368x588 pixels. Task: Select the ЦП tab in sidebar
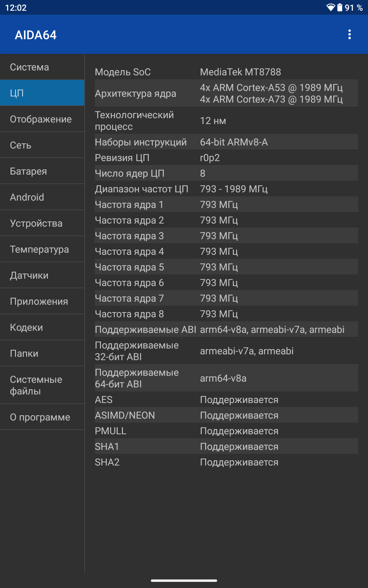42,93
